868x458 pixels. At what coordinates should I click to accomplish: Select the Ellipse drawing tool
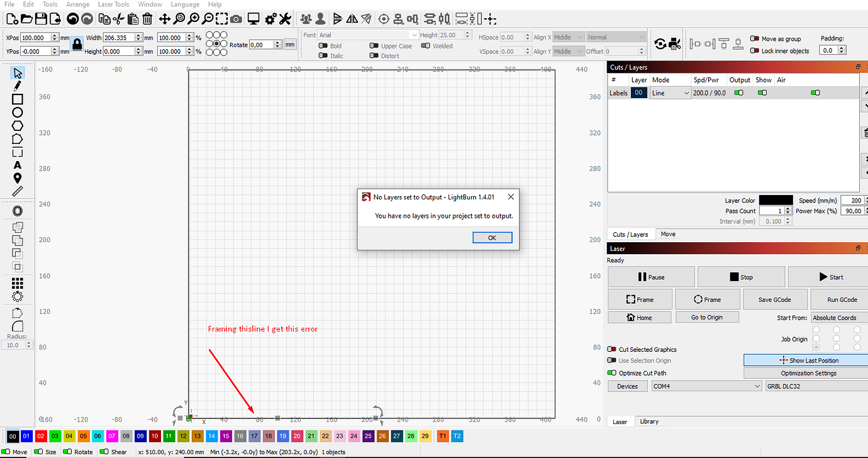coord(17,112)
